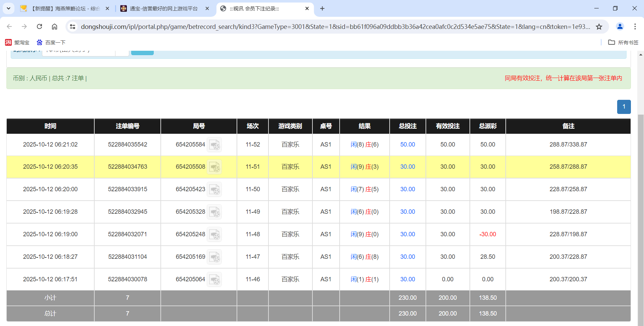The height and width of the screenshot is (326, 644).
Task: Click the home icon in the toolbar
Action: [x=54, y=27]
